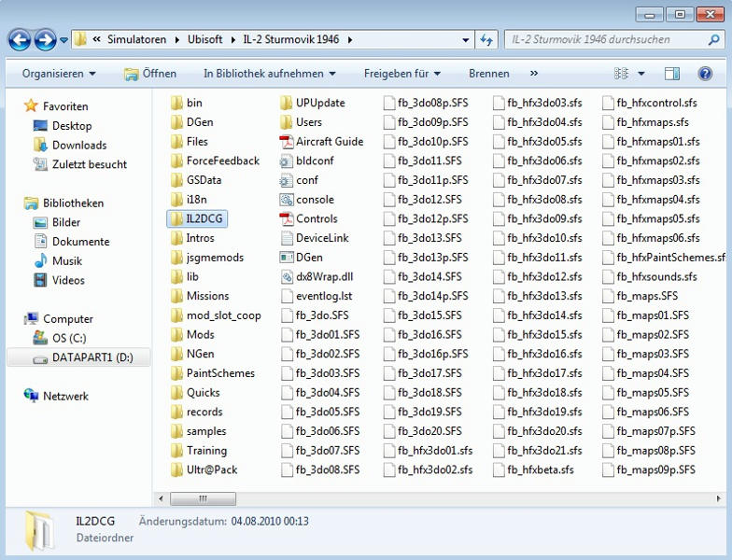Refresh the folder view

point(486,40)
